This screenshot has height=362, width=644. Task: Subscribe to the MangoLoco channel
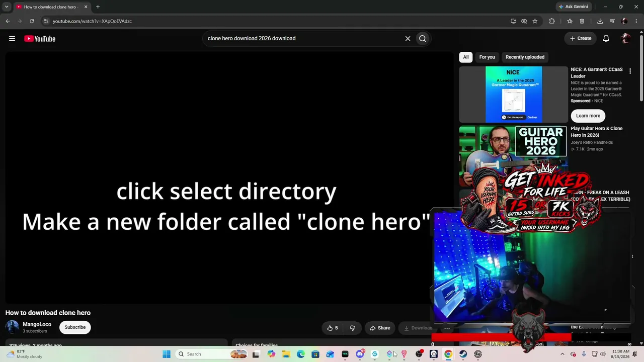click(75, 327)
